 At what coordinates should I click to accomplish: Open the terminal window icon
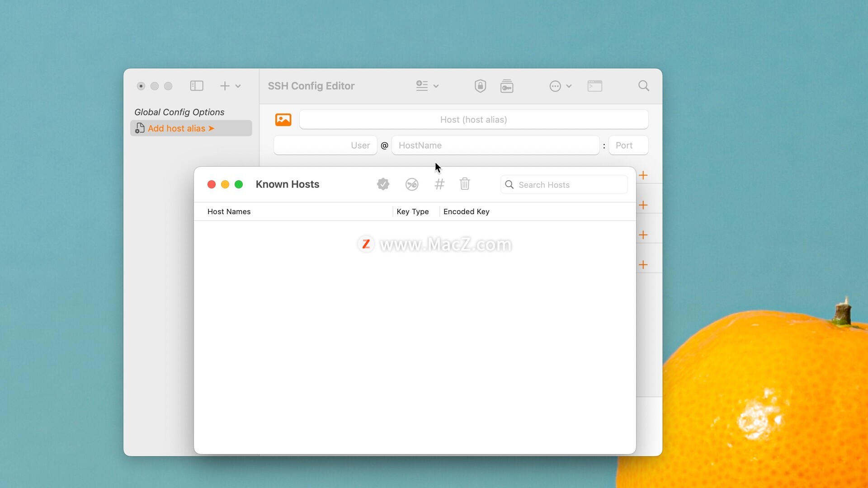(595, 86)
